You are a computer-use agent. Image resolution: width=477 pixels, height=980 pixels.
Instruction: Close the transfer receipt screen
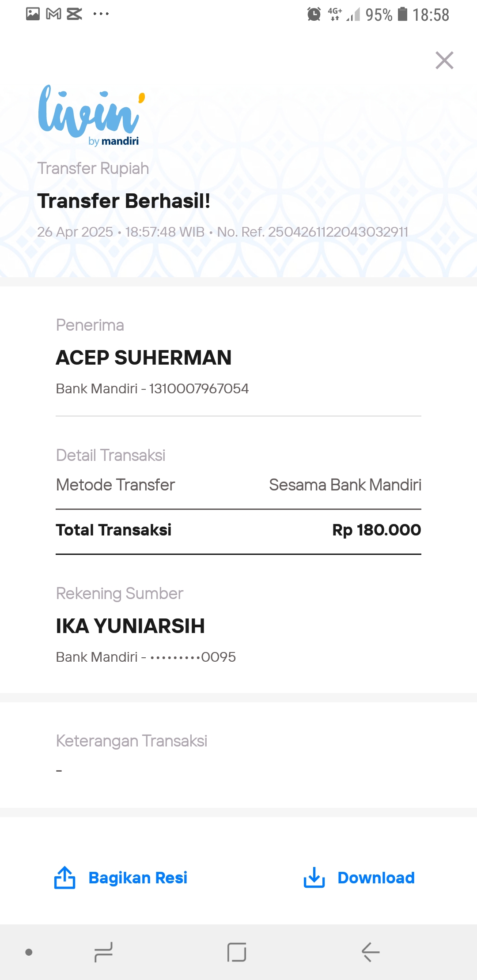[444, 60]
